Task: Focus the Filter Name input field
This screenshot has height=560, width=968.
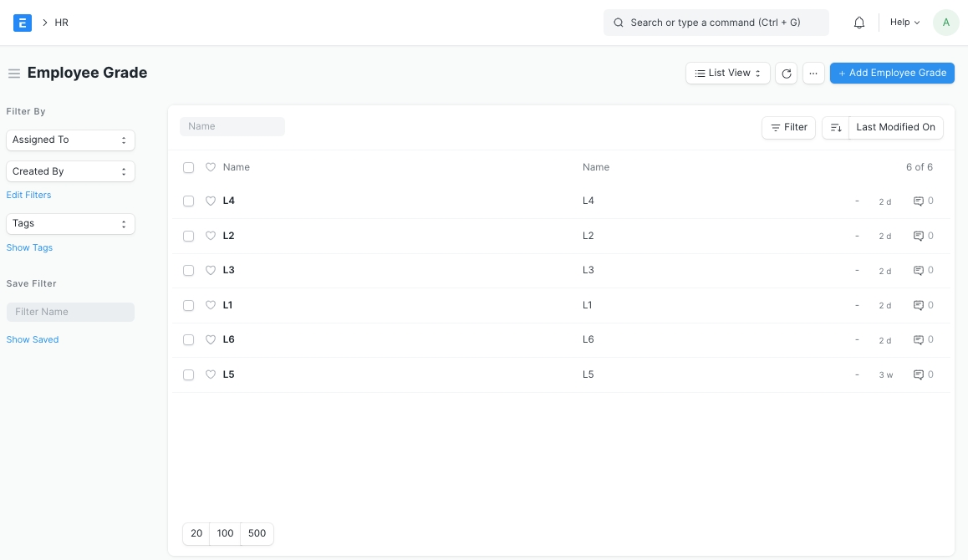Action: (x=70, y=312)
